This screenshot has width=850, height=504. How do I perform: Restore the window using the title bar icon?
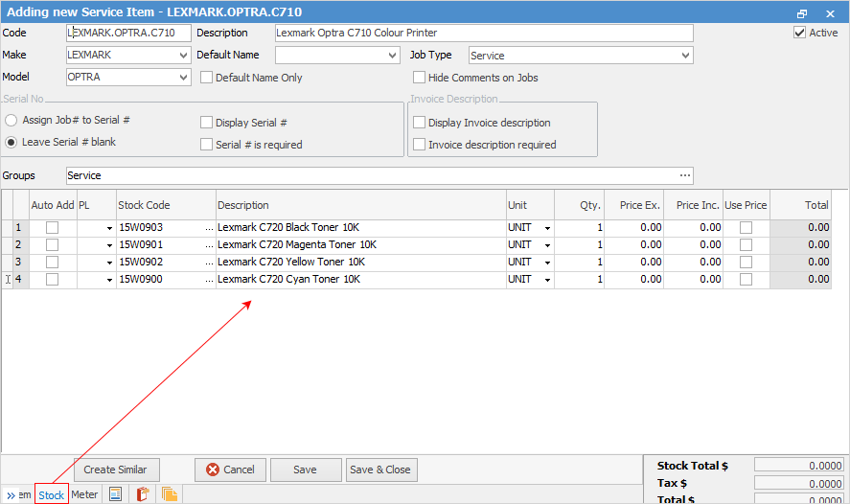coord(802,13)
